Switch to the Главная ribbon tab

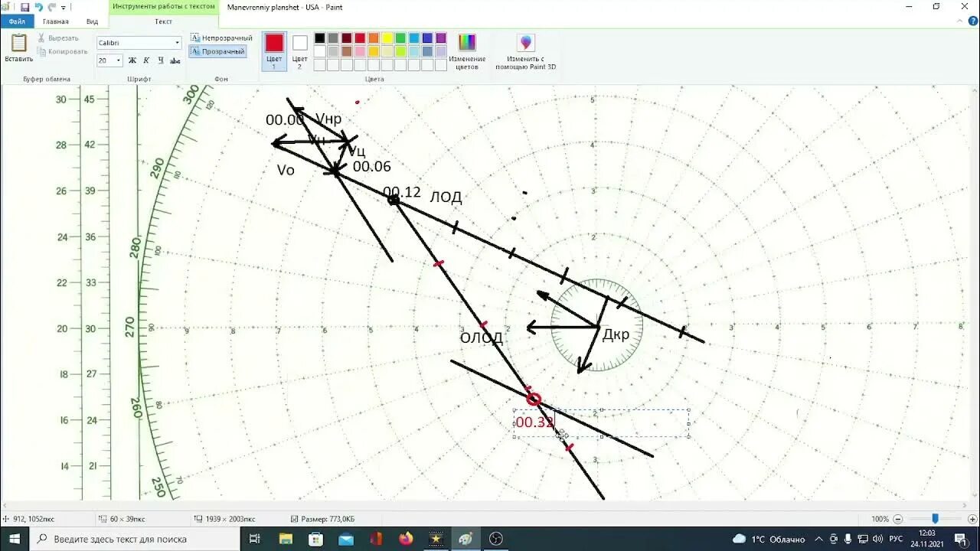[x=55, y=21]
